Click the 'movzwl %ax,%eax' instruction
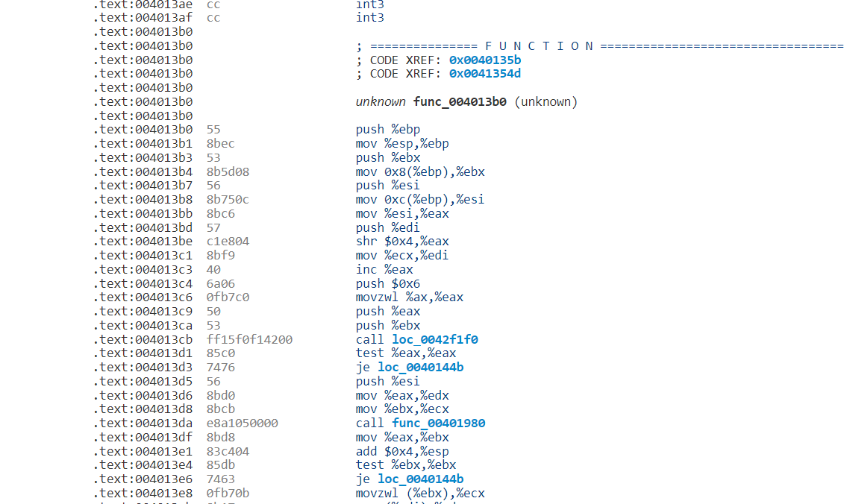 point(409,297)
